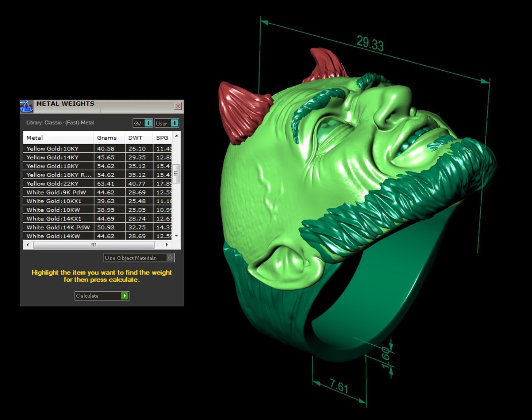Select the White Gold:10KW row
The image size is (532, 420).
97,210
